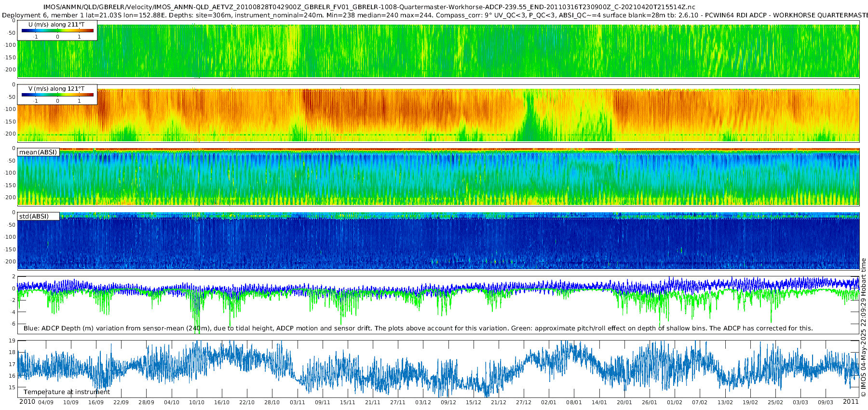This screenshot has height=410, width=868.
Task: Click the '6' tick on depth variation axis
Action: (14, 324)
